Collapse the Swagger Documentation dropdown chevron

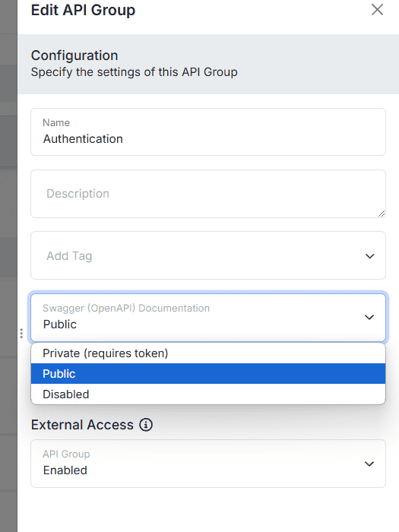[369, 317]
